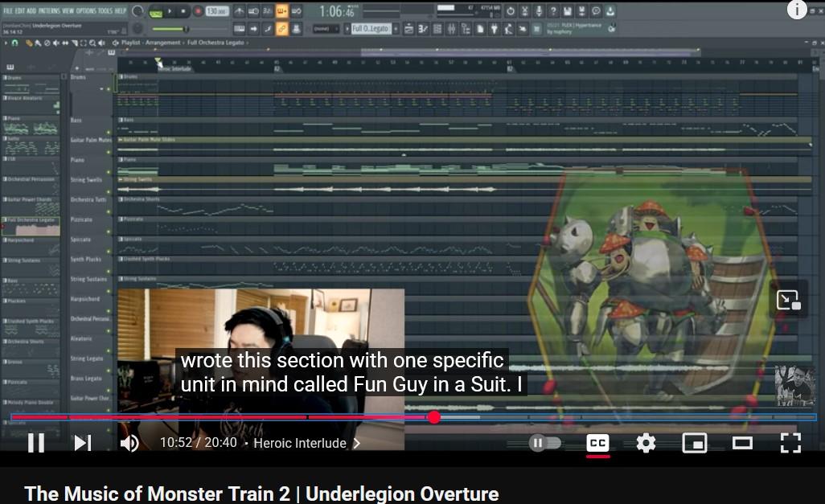Enter fullscreen mode

pyautogui.click(x=790, y=443)
